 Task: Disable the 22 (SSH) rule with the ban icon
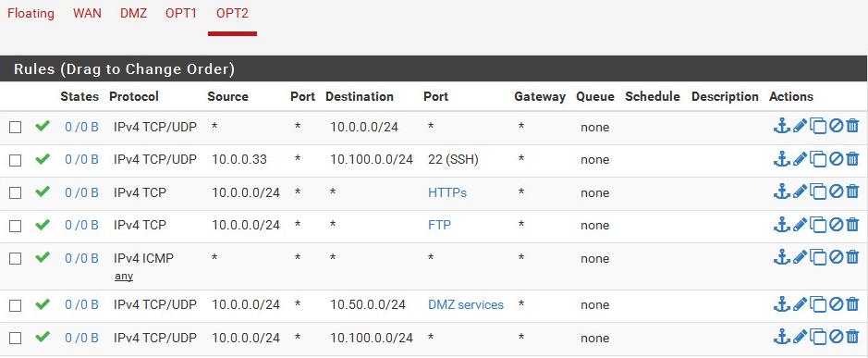pyautogui.click(x=836, y=159)
